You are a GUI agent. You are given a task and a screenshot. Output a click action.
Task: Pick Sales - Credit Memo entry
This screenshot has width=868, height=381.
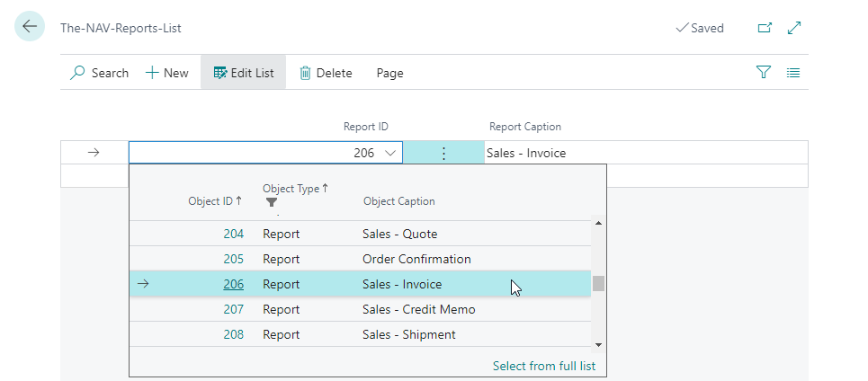coord(418,309)
